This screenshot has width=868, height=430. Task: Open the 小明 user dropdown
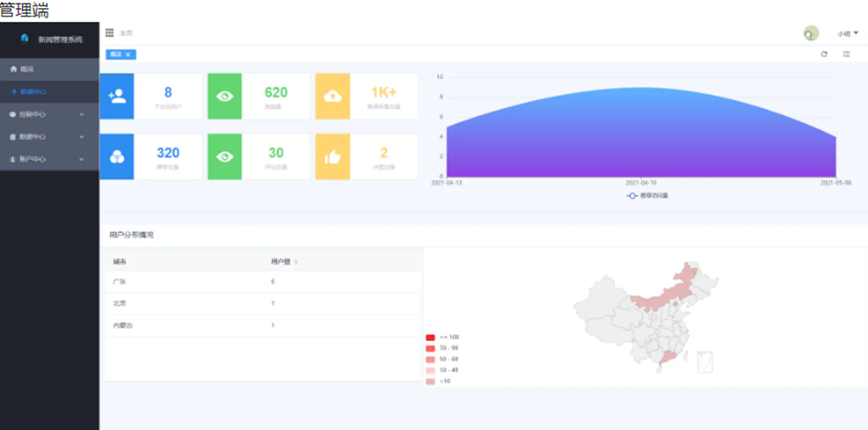click(848, 34)
